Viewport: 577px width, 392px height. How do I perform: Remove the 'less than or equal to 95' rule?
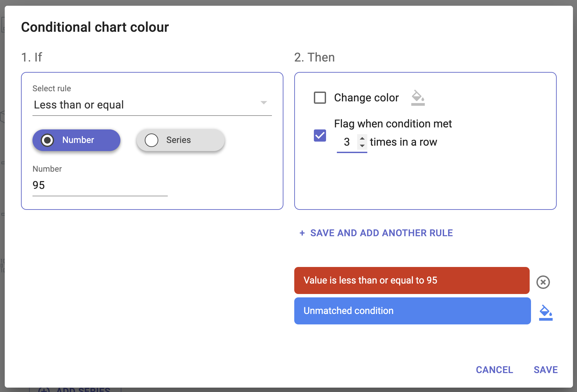click(x=543, y=282)
